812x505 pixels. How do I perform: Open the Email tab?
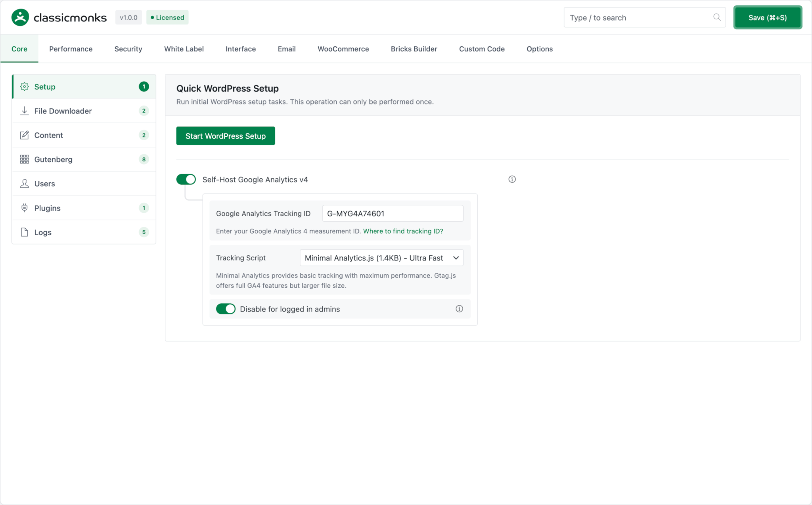287,49
